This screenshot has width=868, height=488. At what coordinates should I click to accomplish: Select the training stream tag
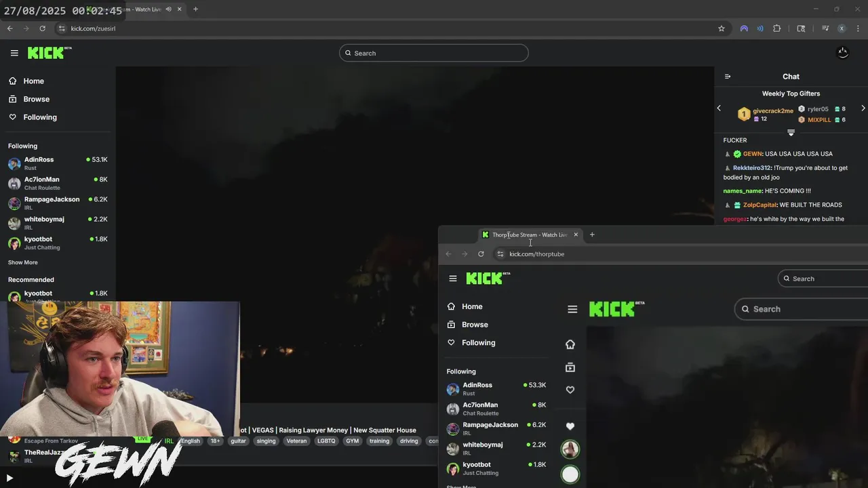379,441
